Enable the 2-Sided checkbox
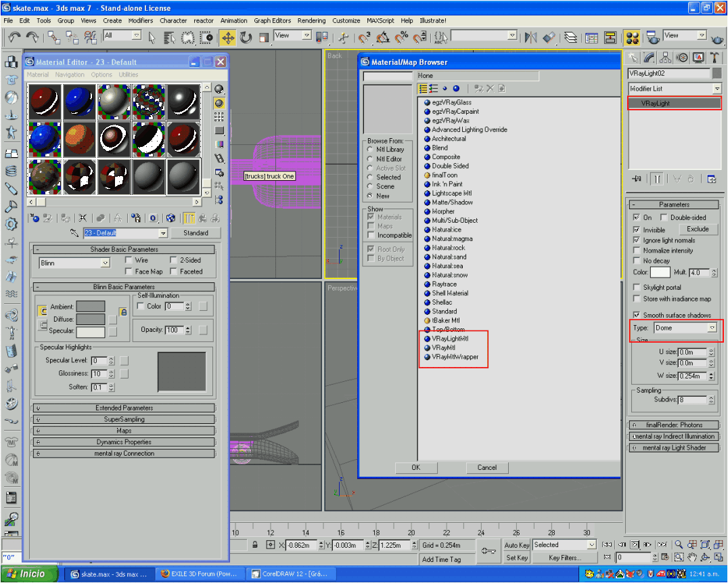The height and width of the screenshot is (583, 728). (173, 260)
